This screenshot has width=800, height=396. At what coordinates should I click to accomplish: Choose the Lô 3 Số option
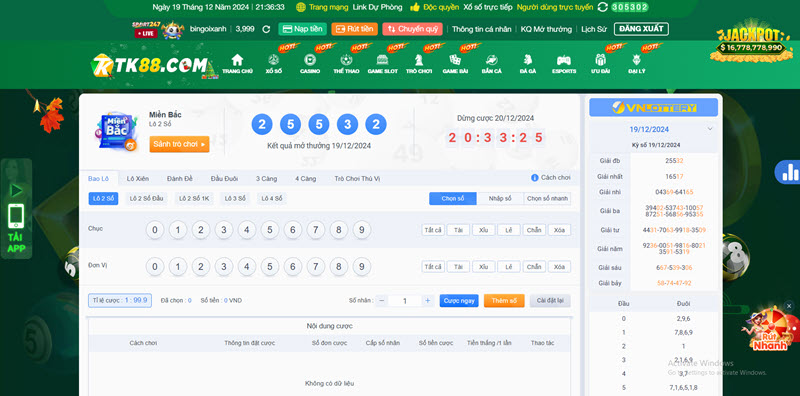pos(235,199)
